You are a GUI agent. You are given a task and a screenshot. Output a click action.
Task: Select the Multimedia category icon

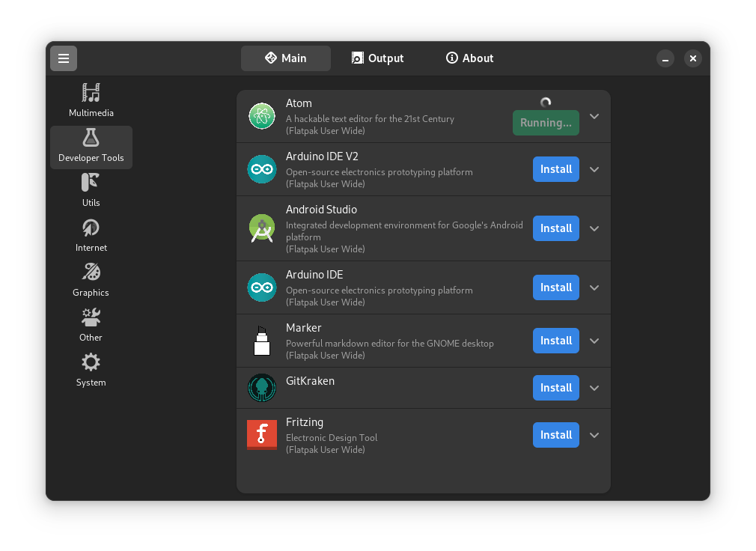[x=91, y=93]
